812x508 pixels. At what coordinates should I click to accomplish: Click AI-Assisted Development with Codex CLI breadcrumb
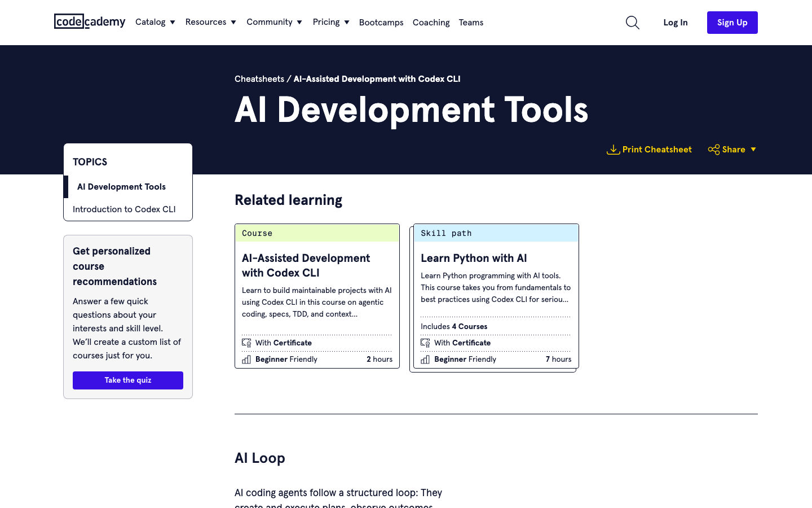click(x=377, y=79)
